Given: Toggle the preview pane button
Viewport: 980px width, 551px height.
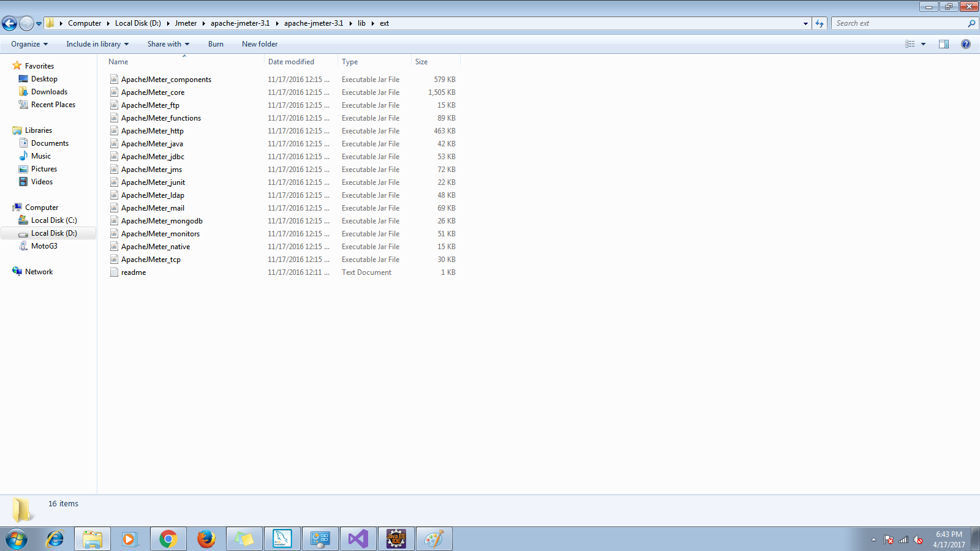Looking at the screenshot, I should coord(943,44).
